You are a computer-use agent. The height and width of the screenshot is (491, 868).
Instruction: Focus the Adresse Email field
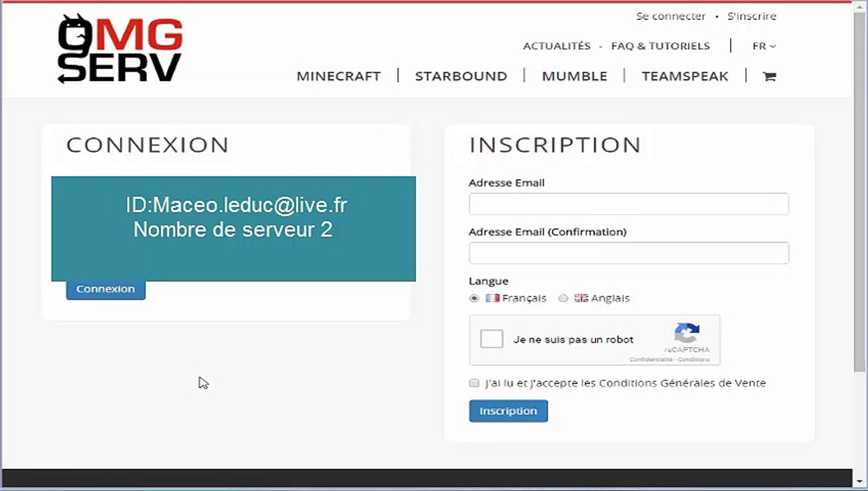628,204
